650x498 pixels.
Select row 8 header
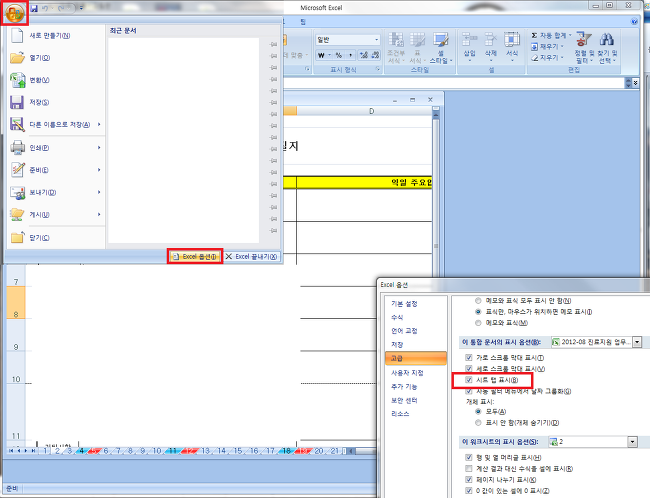click(16, 302)
